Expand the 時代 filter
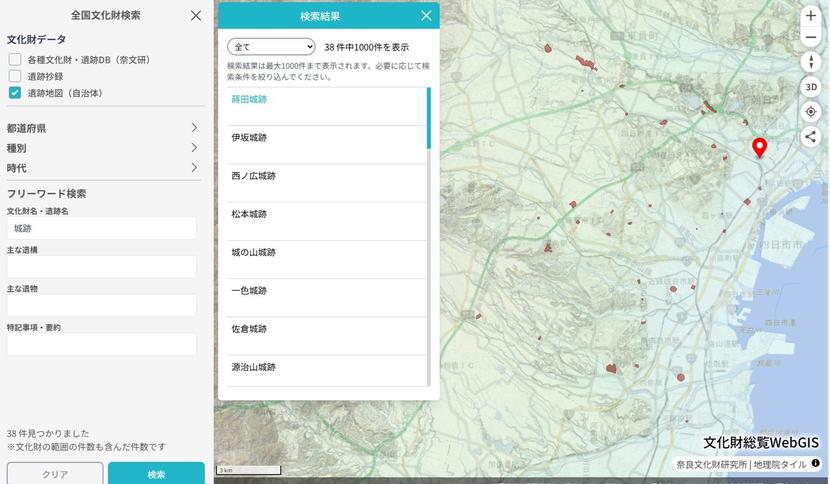 (x=103, y=168)
